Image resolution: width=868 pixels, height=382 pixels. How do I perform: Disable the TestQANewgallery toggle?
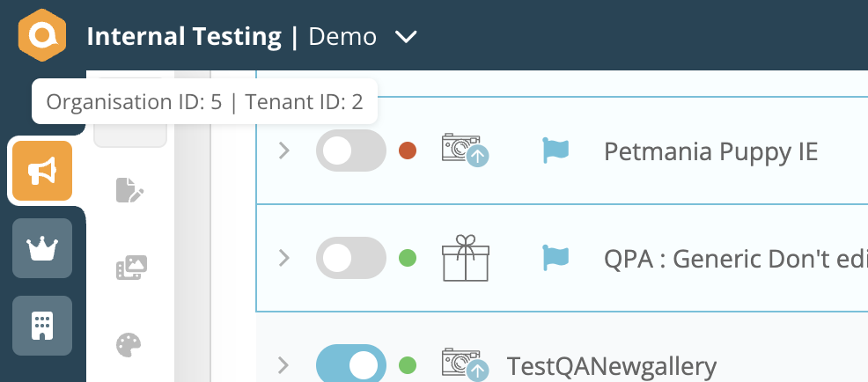click(350, 364)
